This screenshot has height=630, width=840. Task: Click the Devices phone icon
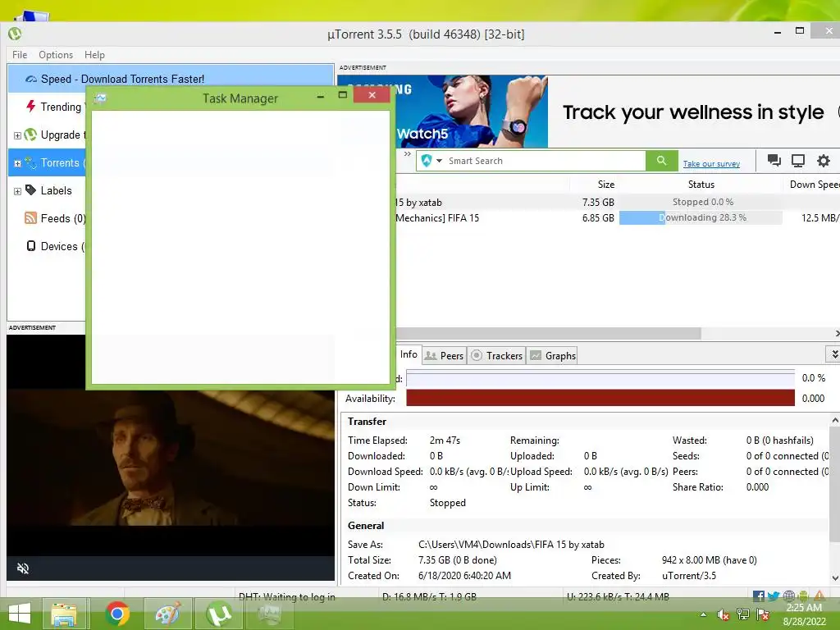(31, 246)
